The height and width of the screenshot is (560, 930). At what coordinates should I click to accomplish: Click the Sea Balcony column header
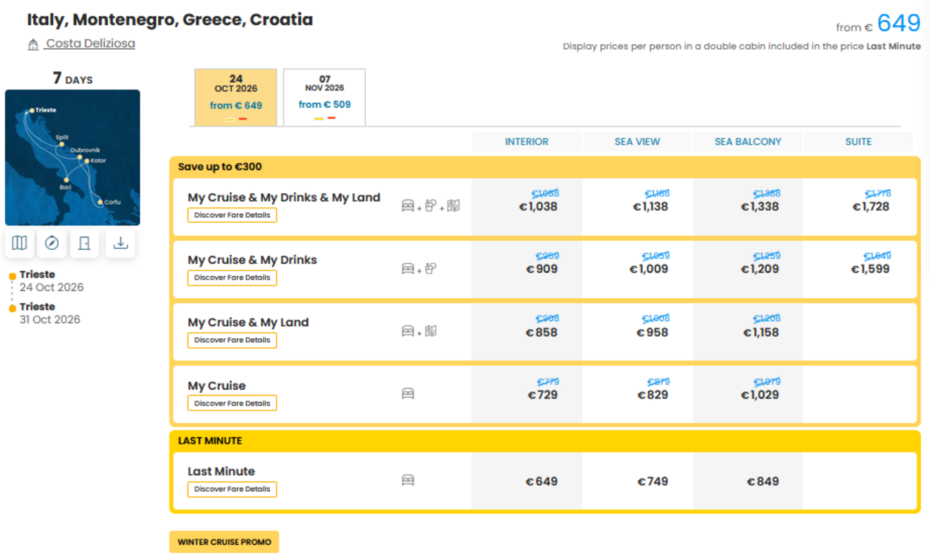[x=748, y=141]
